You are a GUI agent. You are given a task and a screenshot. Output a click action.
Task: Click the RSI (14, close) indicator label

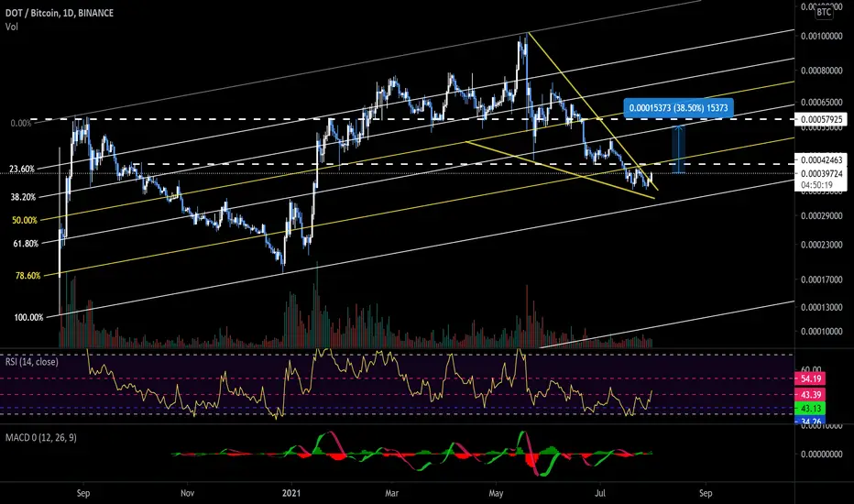click(31, 362)
